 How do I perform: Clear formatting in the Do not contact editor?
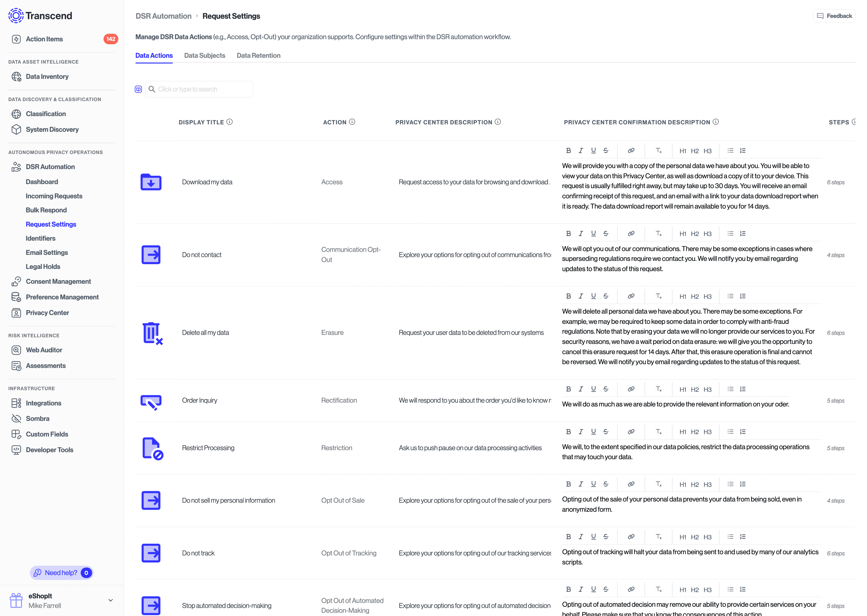tap(659, 233)
